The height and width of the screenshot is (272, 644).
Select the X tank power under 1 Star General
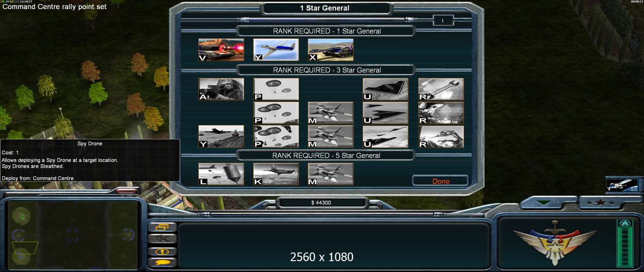click(331, 50)
